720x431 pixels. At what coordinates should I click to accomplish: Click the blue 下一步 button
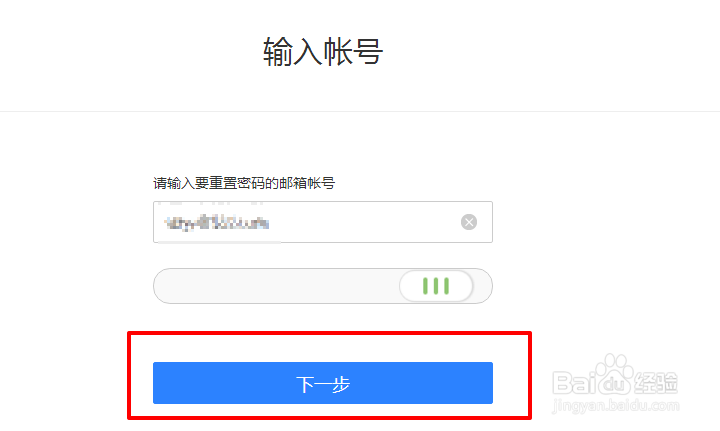tap(323, 383)
